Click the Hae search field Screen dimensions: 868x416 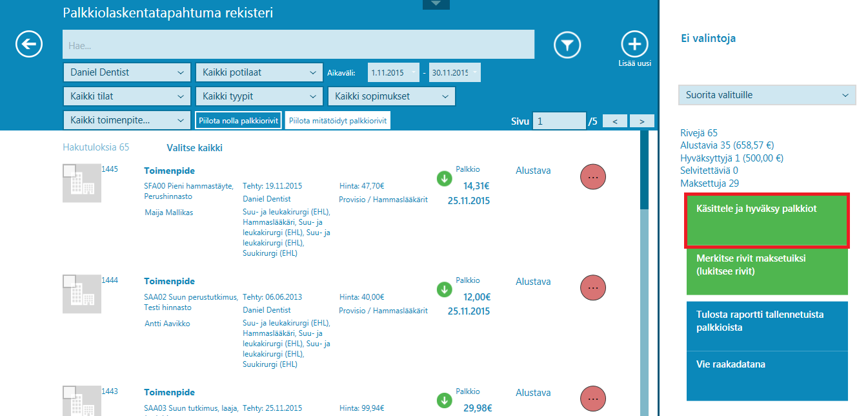click(x=298, y=45)
